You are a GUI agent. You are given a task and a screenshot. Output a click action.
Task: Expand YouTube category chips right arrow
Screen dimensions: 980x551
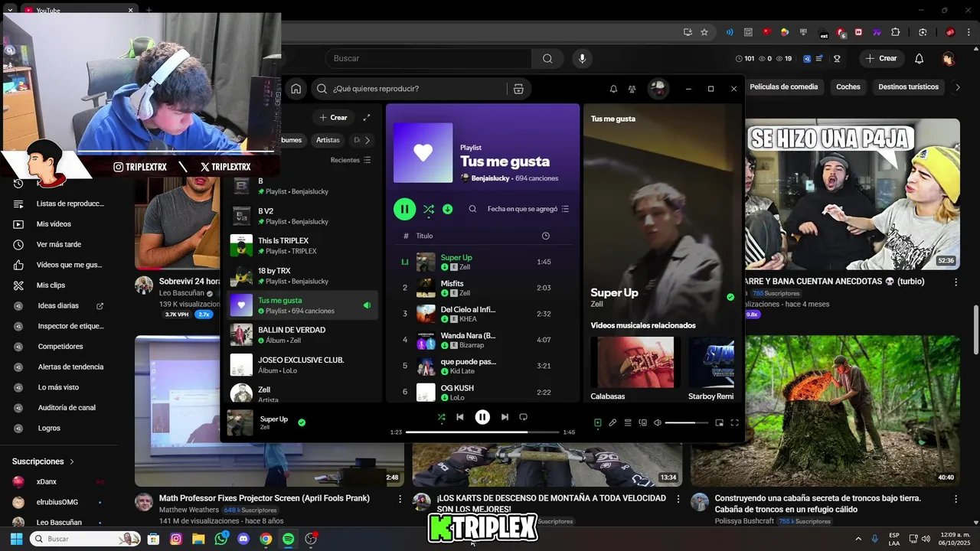coord(957,87)
